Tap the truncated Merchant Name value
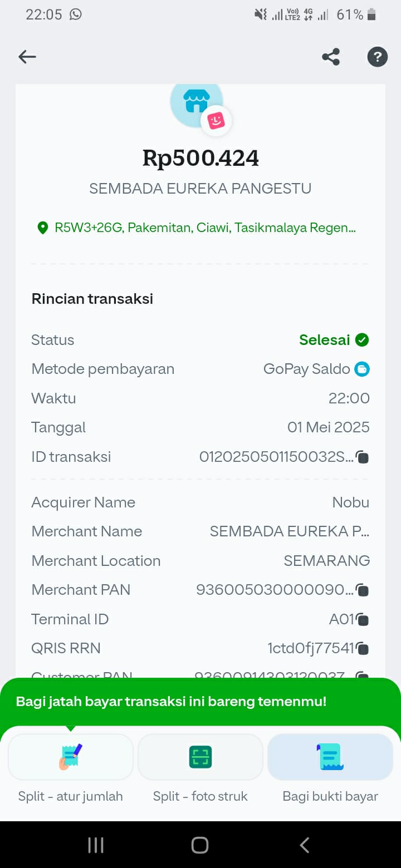 pos(290,531)
